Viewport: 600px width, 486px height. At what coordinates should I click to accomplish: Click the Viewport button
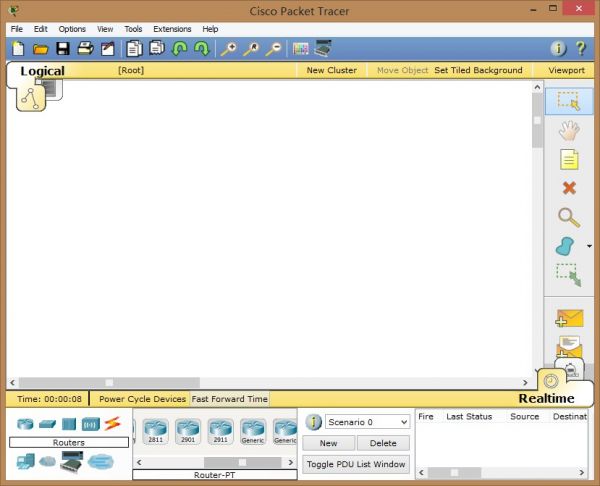click(566, 70)
